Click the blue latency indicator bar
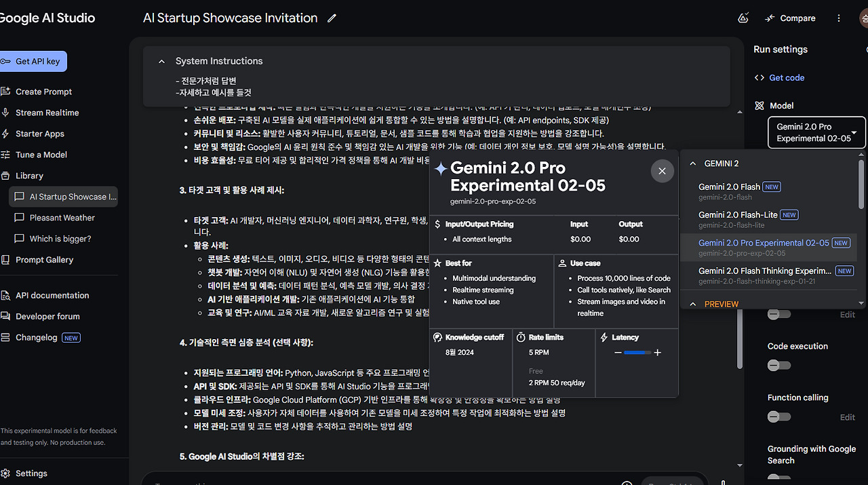This screenshot has height=485, width=868. point(635,353)
